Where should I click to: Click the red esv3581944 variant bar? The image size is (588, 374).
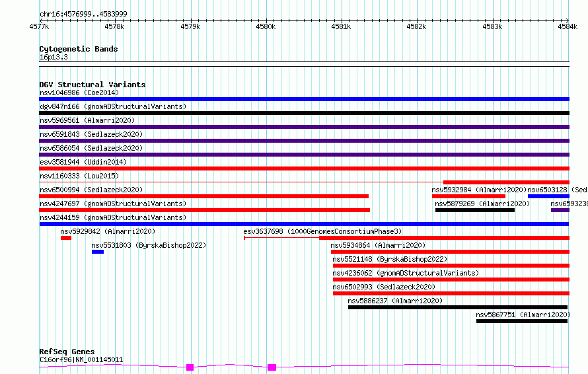[x=304, y=168]
